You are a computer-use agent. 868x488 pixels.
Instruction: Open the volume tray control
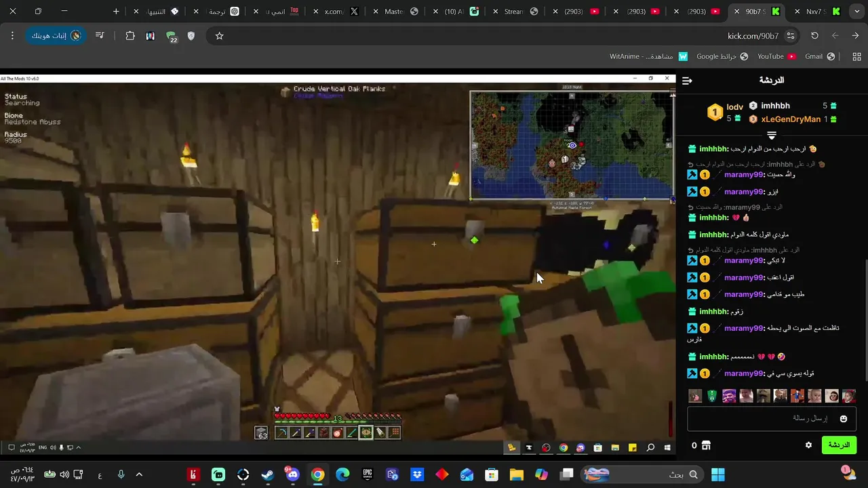(64, 474)
